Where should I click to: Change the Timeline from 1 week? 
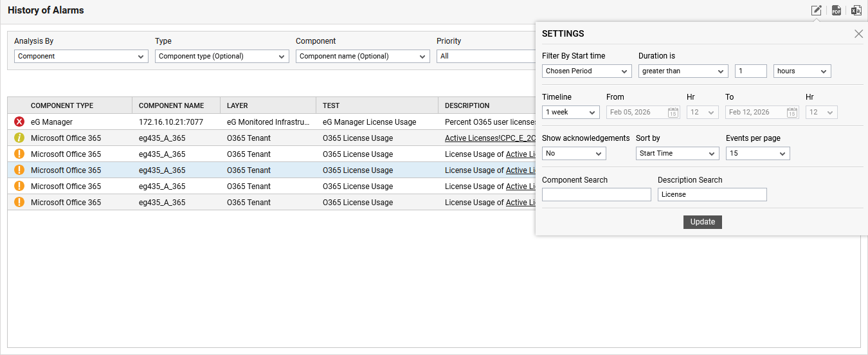pos(570,112)
